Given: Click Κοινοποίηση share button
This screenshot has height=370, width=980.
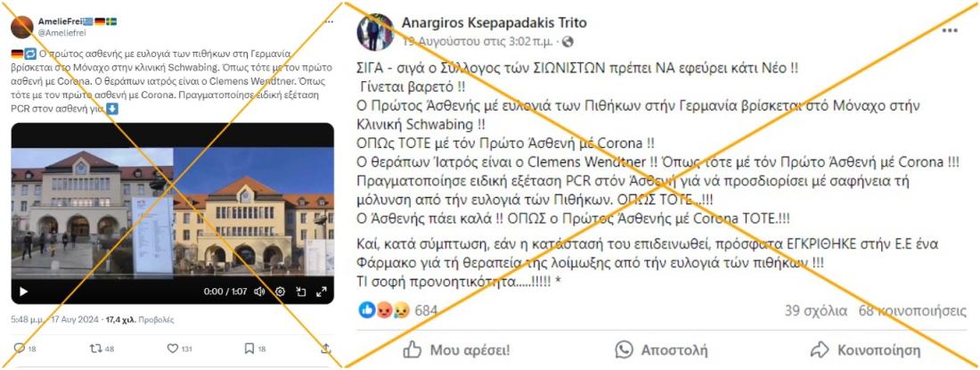Looking at the screenshot, I should pyautogui.click(x=865, y=350).
